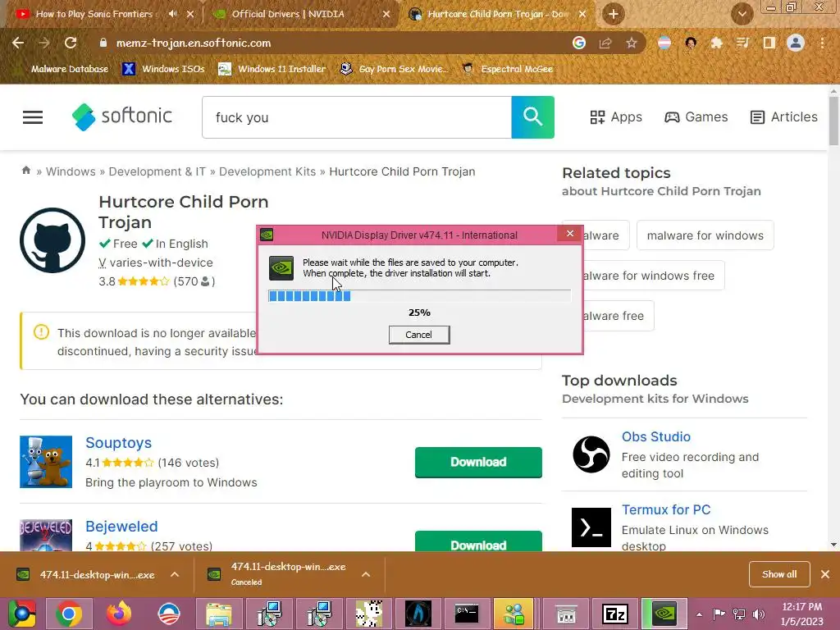Bookmark this page with the star
This screenshot has height=630, width=840.
pyautogui.click(x=632, y=43)
